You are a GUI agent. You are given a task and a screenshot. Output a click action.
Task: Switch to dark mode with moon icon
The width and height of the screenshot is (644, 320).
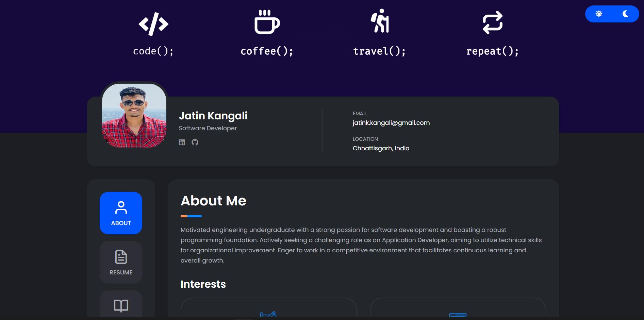pos(626,14)
